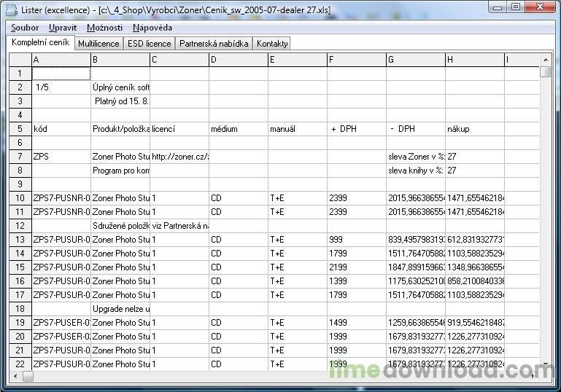Click the http://zoner.cz link cell in row 7

[x=179, y=157]
